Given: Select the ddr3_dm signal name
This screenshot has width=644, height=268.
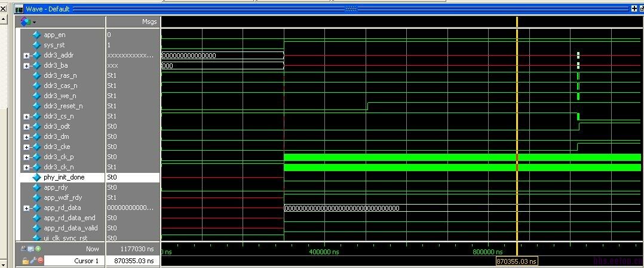Looking at the screenshot, I should click(x=57, y=137).
